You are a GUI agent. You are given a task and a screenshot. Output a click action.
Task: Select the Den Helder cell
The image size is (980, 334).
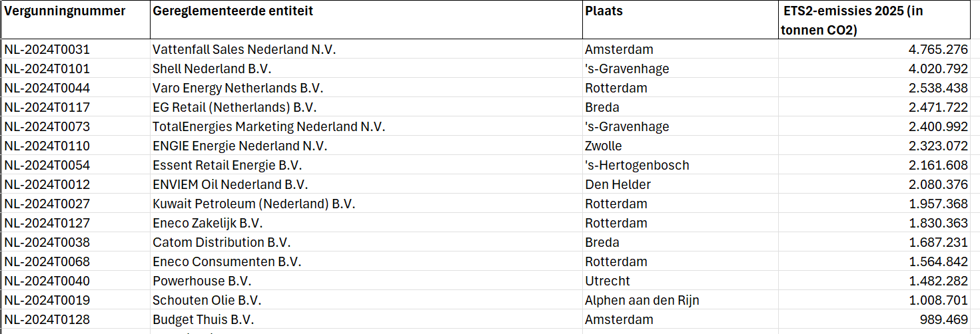tap(680, 184)
